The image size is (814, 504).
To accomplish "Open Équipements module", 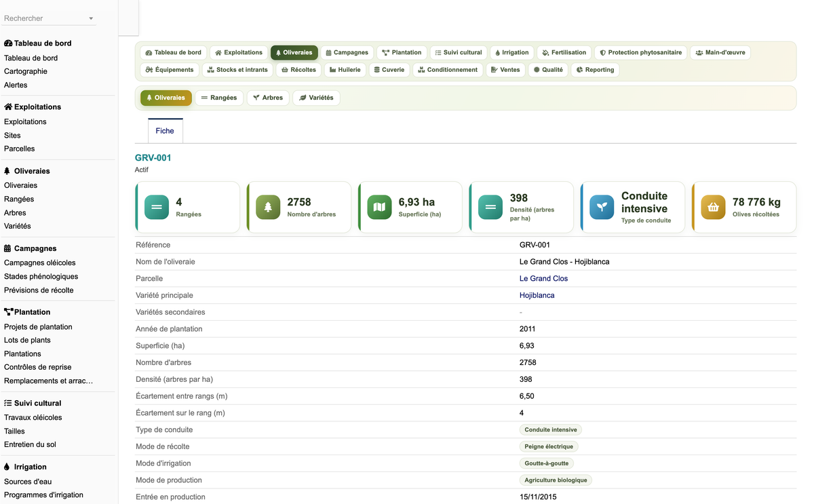I will coord(170,70).
